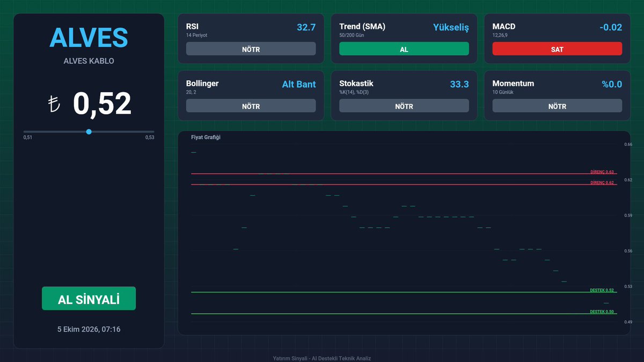The width and height of the screenshot is (644, 362).
Task: Select the NÖTR badge under RSI
Action: click(x=251, y=49)
